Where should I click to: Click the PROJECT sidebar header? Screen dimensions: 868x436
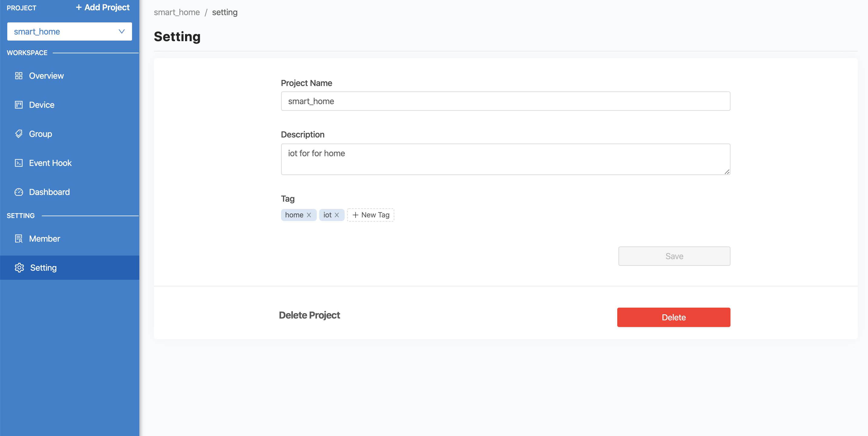click(22, 8)
